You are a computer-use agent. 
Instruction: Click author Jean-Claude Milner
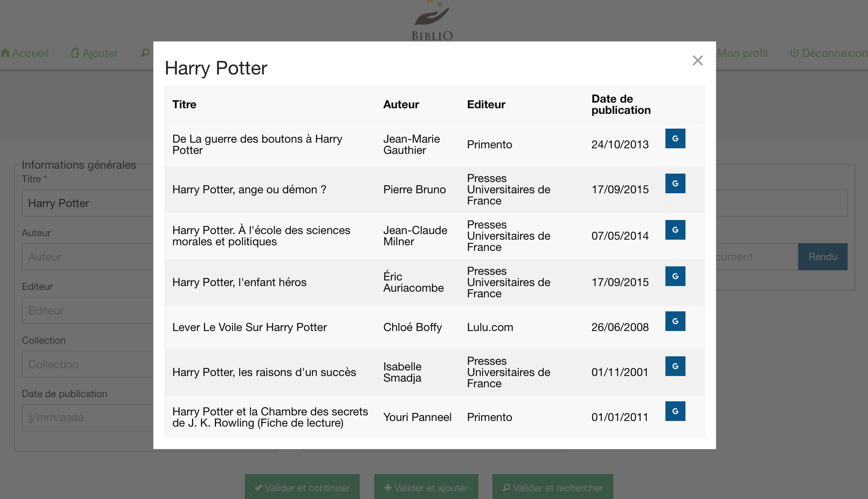coord(415,236)
